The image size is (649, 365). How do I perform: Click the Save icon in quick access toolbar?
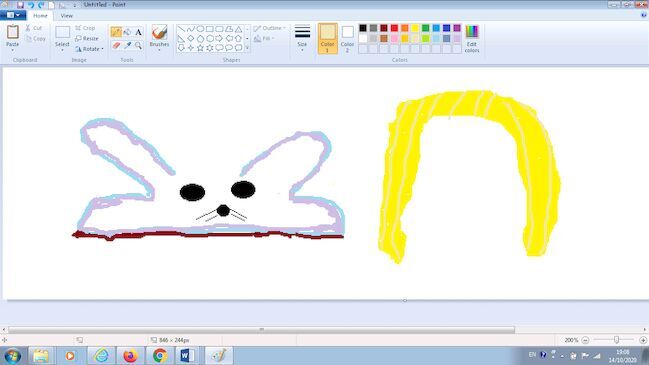(20, 5)
